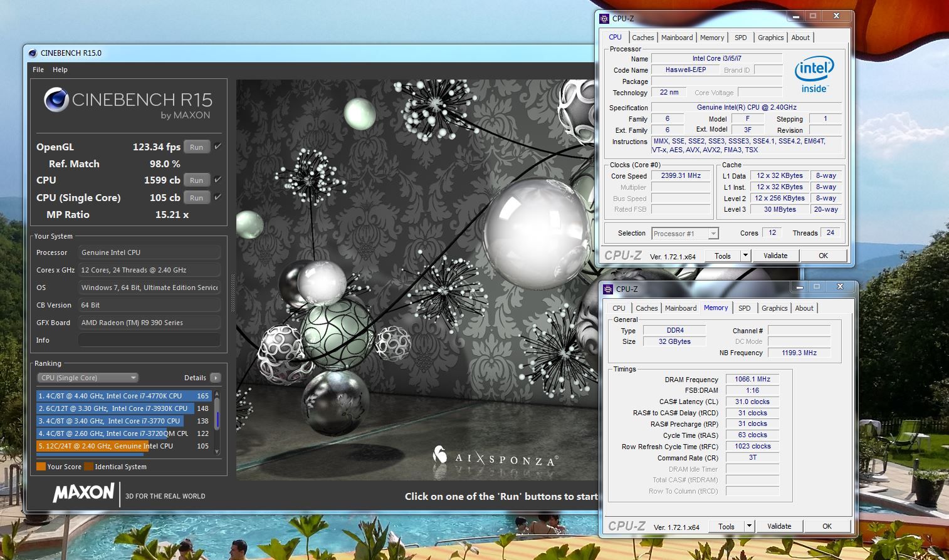Click OK in top CPU-Z window
This screenshot has height=560, width=949.
click(824, 256)
